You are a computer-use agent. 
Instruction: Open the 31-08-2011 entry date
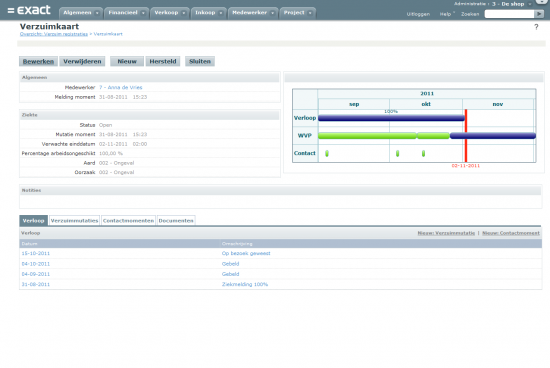pos(36,284)
